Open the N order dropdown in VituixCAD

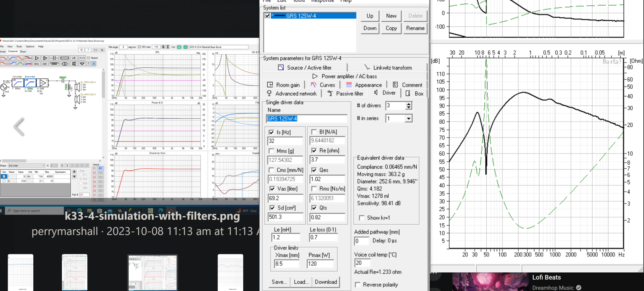pyautogui.click(x=54, y=165)
